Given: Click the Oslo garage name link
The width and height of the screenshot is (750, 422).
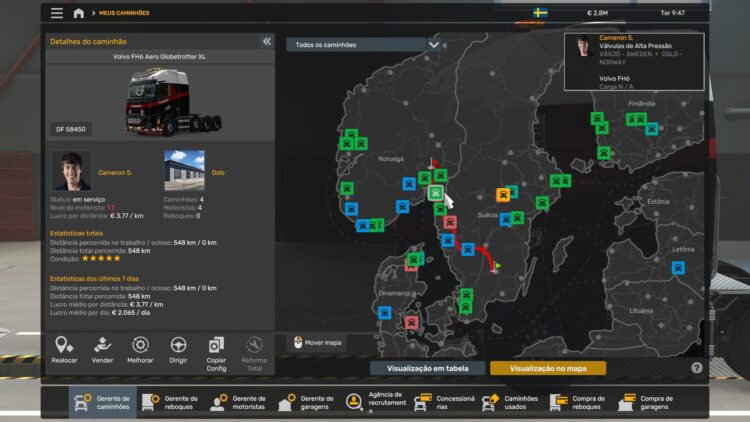Looking at the screenshot, I should click(x=218, y=173).
